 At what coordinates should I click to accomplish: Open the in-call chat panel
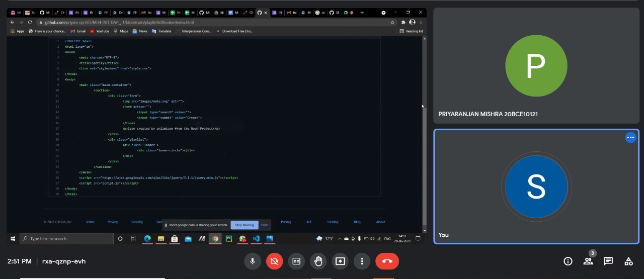[x=608, y=261]
